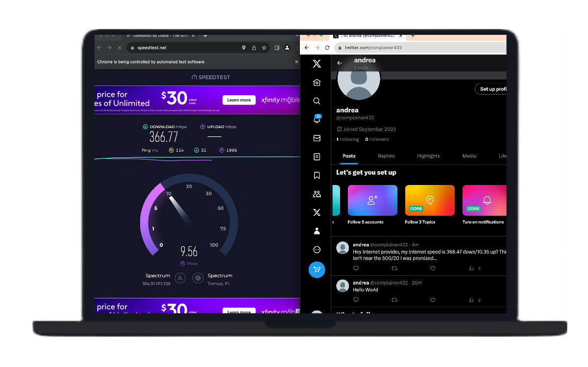The height and width of the screenshot is (367, 588).
Task: Click the twitter.com/complainer432 address bar
Action: 420,48
